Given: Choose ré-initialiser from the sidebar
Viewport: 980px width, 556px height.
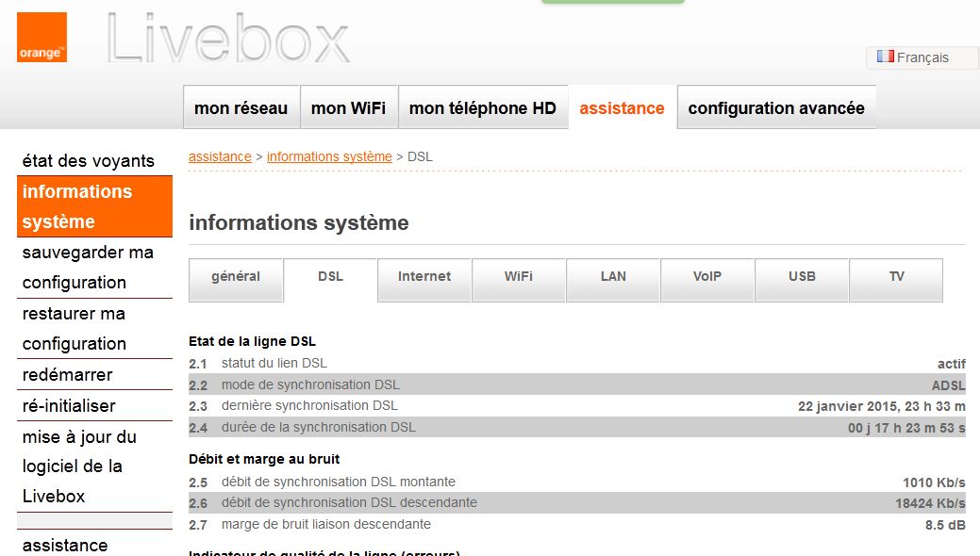Looking at the screenshot, I should click(x=69, y=406).
